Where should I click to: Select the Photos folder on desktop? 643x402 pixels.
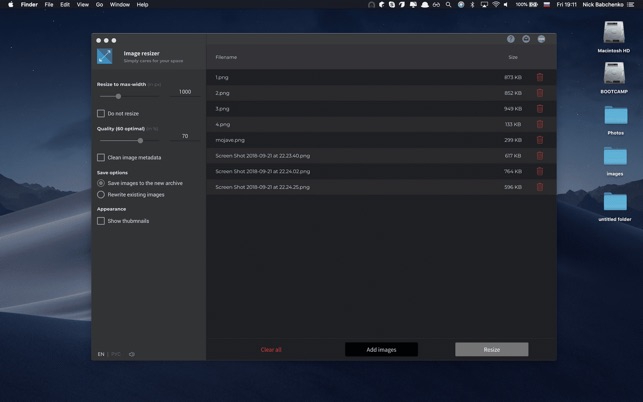pyautogui.click(x=616, y=115)
